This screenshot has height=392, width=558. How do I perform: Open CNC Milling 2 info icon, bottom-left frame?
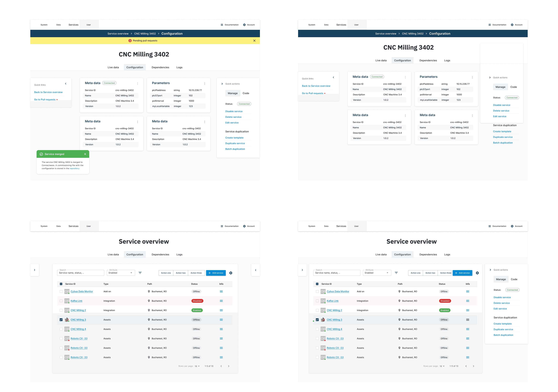(x=221, y=310)
